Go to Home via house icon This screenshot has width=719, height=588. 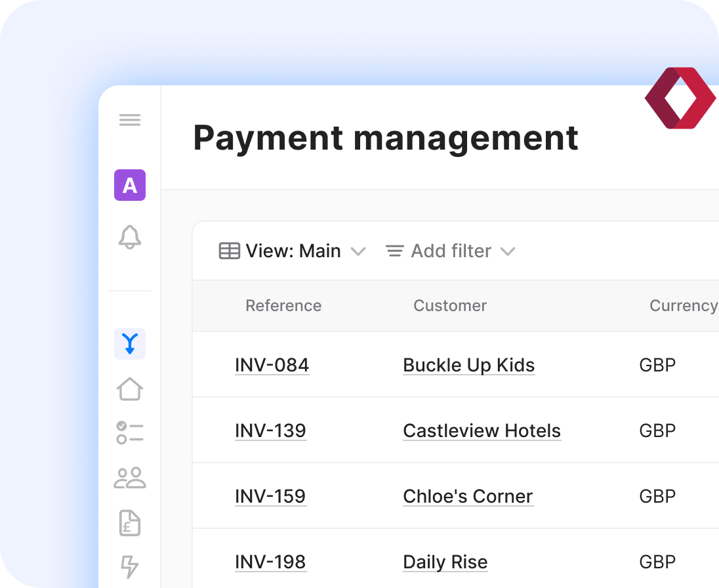[x=130, y=388]
